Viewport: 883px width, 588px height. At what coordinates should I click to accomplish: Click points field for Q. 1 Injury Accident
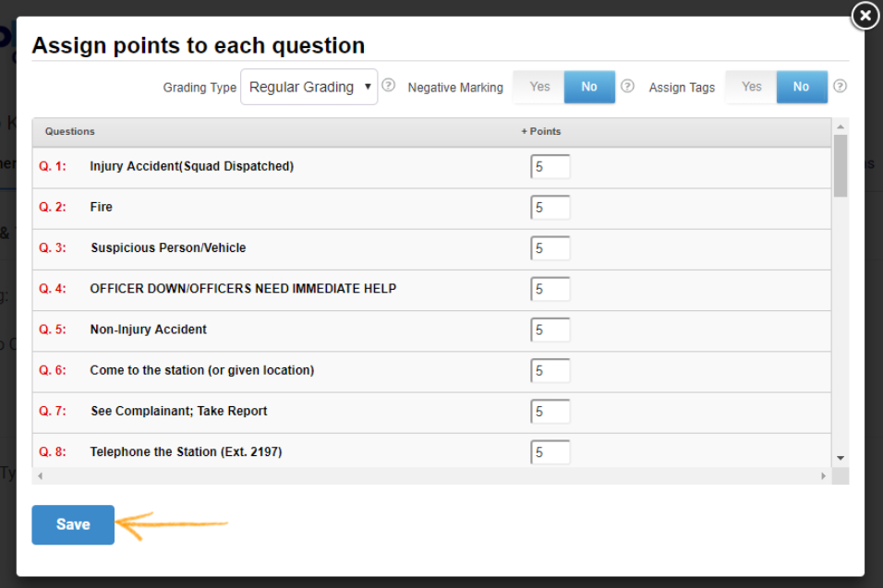[x=550, y=167]
